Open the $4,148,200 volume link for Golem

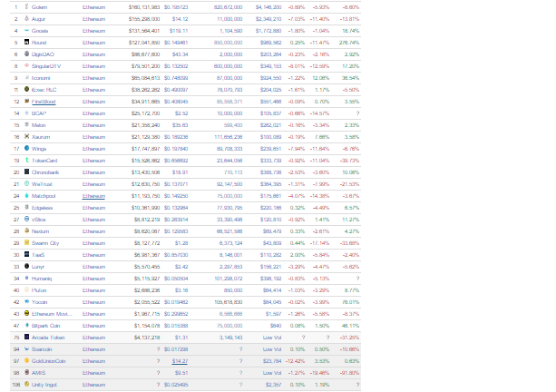pos(268,7)
